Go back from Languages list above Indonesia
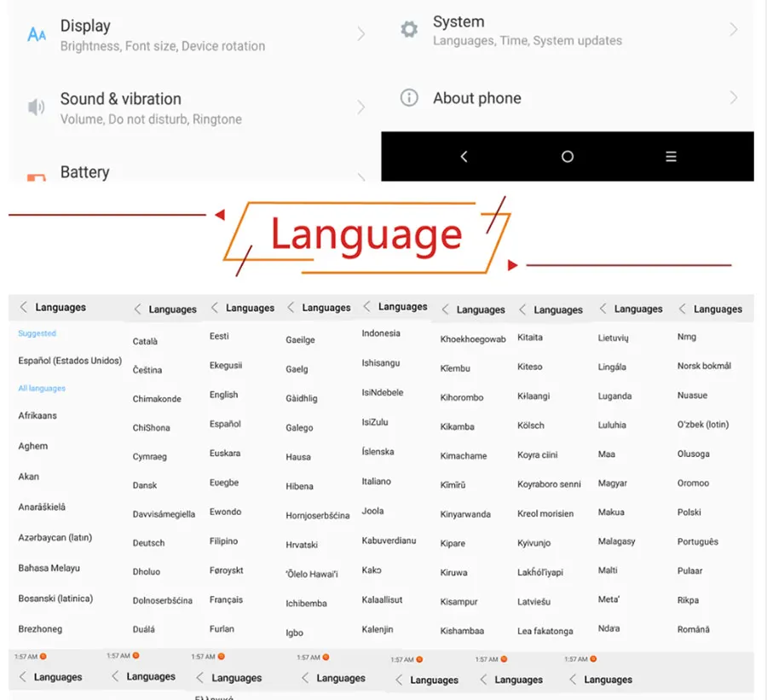 366,306
